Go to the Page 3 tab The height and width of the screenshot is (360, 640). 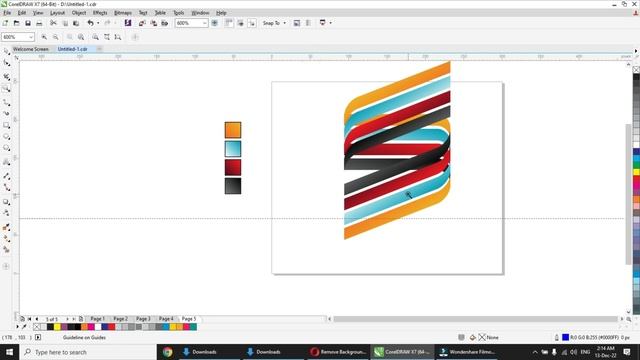click(x=143, y=318)
